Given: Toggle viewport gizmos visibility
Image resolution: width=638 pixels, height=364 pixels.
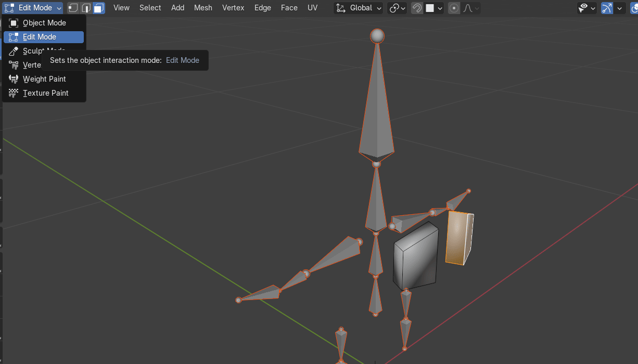Looking at the screenshot, I should click(x=607, y=8).
